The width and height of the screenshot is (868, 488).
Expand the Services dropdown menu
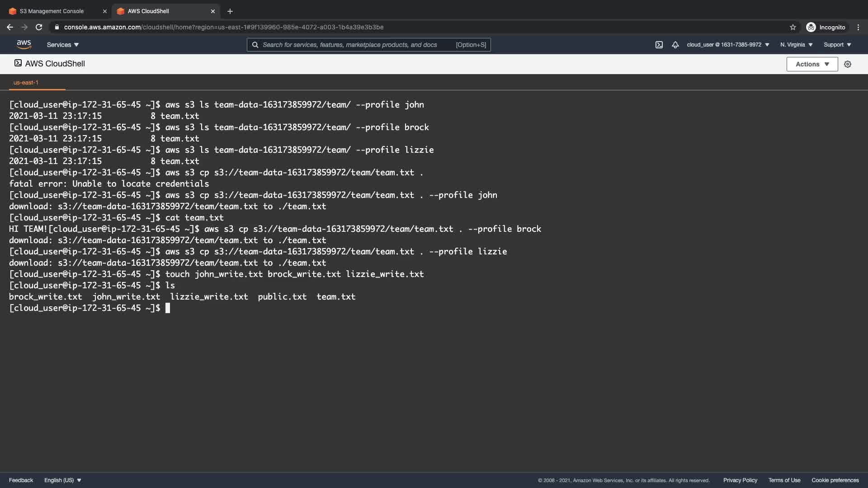pyautogui.click(x=63, y=45)
